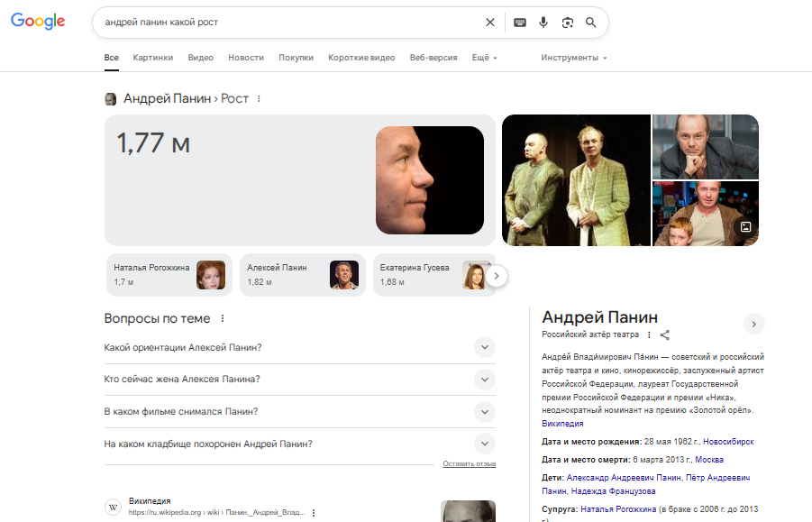Open large stage photo of two actors
This screenshot has width=812, height=522.
tap(577, 180)
